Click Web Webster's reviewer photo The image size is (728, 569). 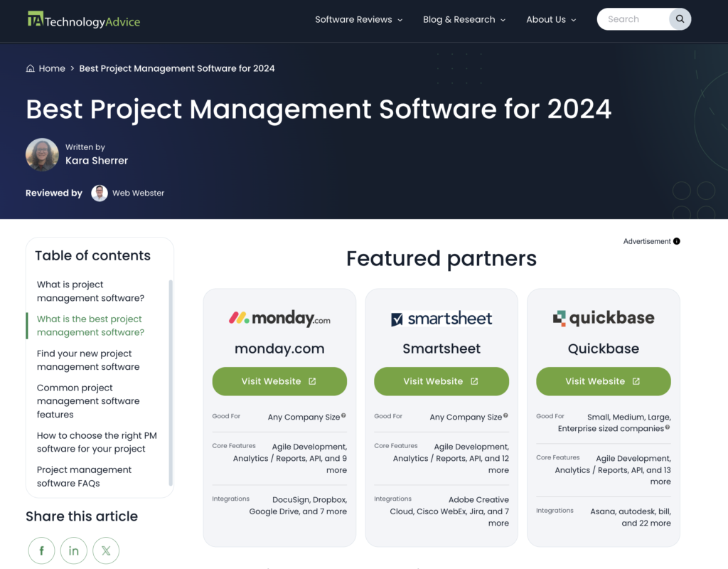[x=100, y=193]
